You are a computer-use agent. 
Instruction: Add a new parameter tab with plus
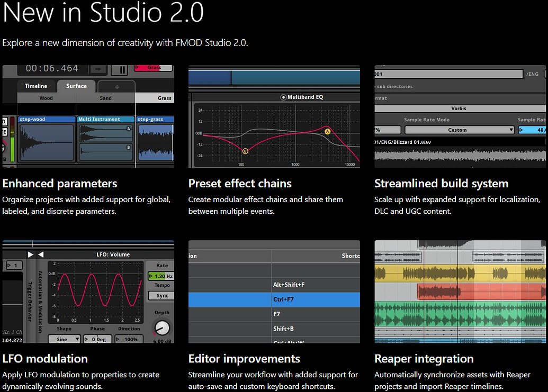coord(116,87)
